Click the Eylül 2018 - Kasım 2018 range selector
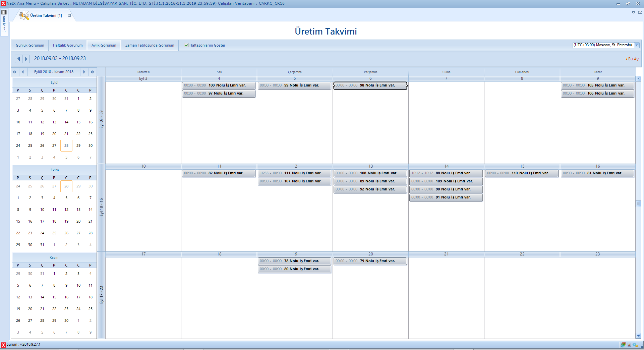 point(54,72)
